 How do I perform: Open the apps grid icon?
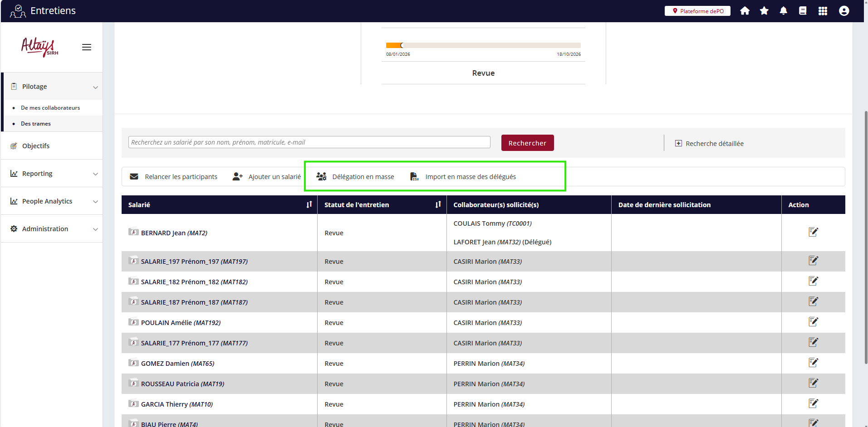(x=823, y=11)
